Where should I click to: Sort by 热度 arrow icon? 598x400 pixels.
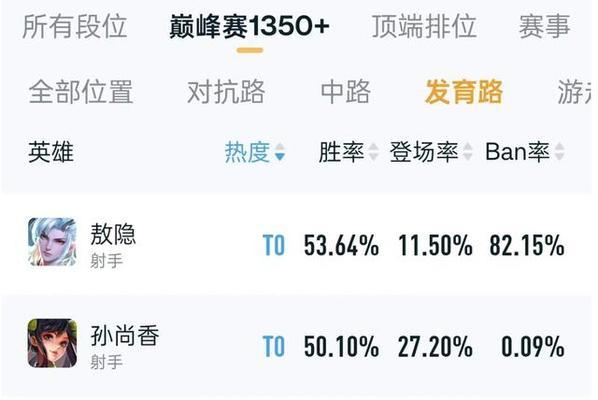coord(280,152)
